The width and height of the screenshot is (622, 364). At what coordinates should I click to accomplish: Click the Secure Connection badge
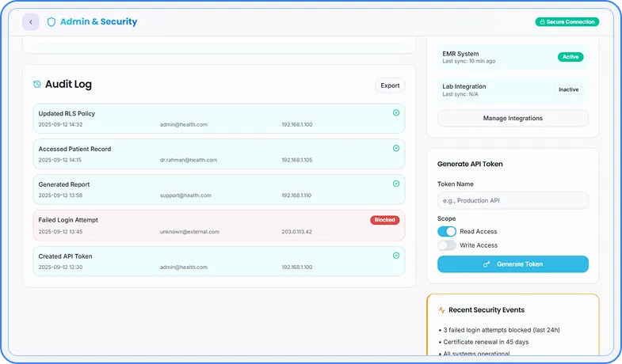[567, 22]
